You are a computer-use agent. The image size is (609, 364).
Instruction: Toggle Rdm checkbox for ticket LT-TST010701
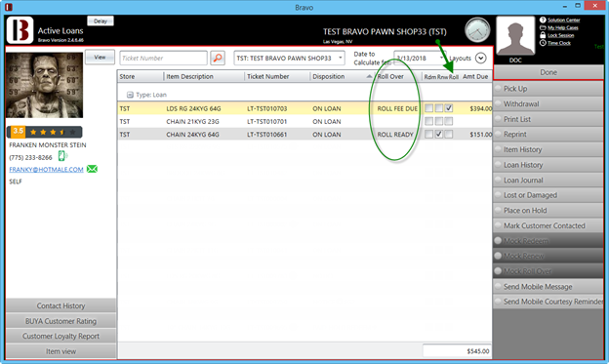click(428, 121)
